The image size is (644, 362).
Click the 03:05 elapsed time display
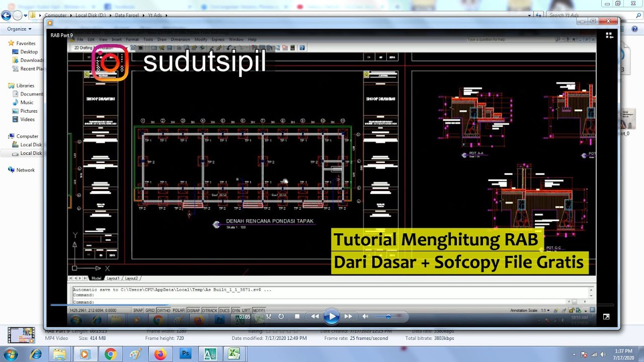pos(245,317)
